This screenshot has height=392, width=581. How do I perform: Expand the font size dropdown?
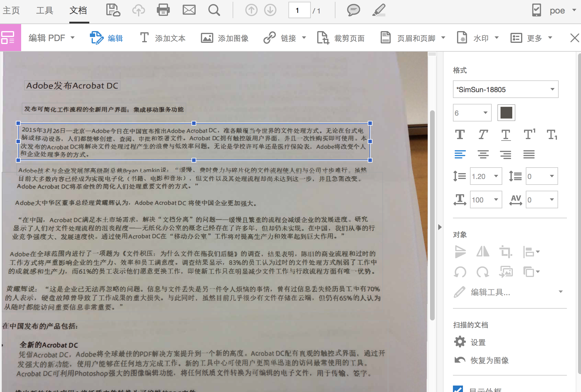(x=485, y=113)
